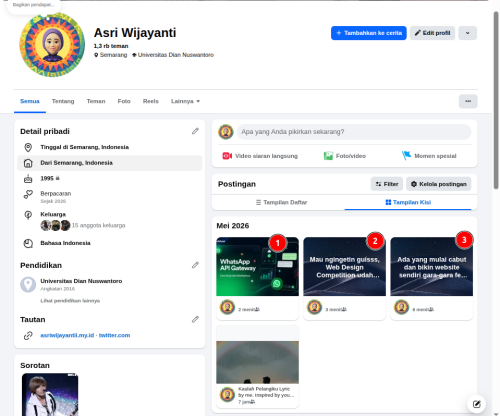The height and width of the screenshot is (416, 500).
Task: Click the page's vertical scrollbar thumb
Action: pyautogui.click(x=496, y=100)
